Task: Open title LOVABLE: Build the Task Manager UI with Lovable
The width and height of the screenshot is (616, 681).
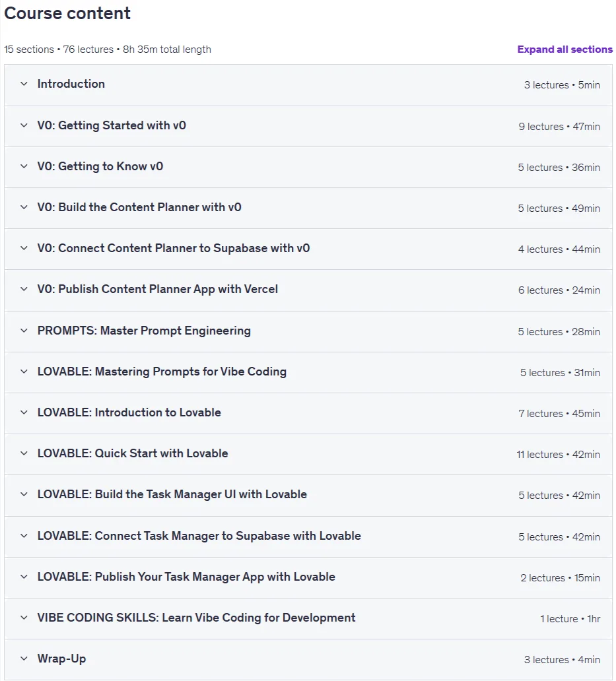Action: click(x=172, y=494)
